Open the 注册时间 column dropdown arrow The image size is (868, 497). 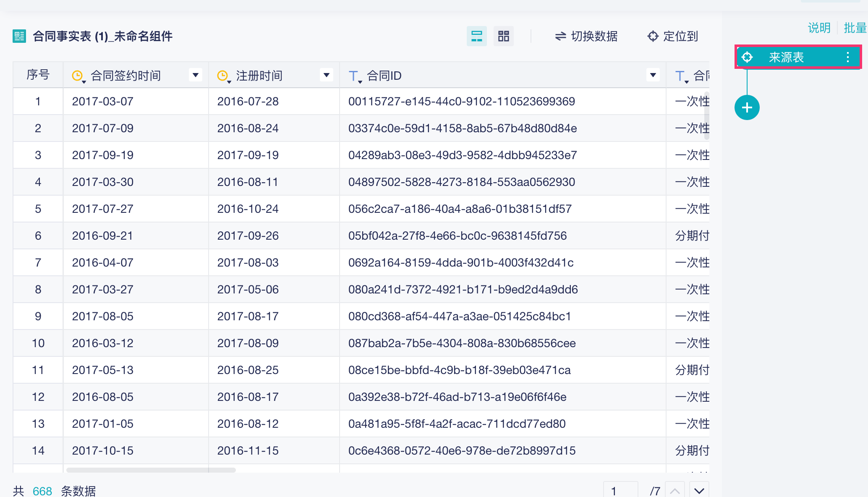click(326, 75)
